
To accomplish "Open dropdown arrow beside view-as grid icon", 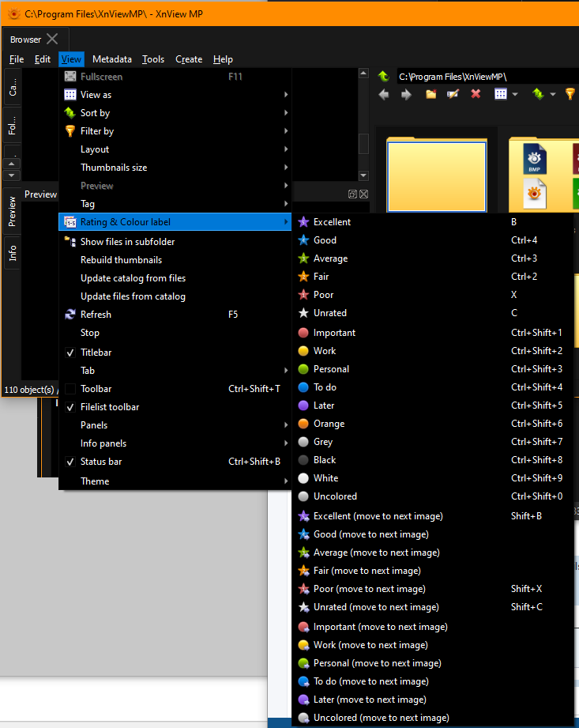I will tap(514, 94).
